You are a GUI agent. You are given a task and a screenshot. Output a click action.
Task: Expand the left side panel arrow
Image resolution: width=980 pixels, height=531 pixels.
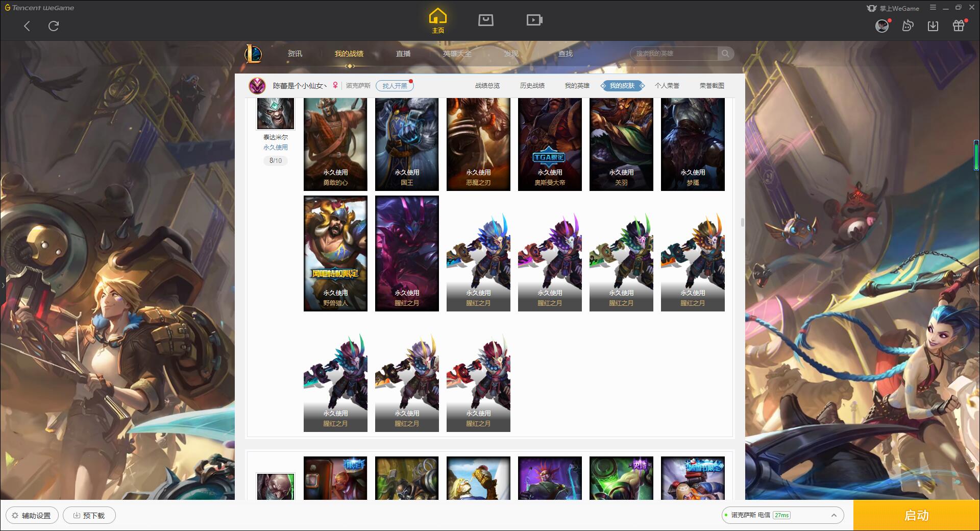tap(3, 285)
